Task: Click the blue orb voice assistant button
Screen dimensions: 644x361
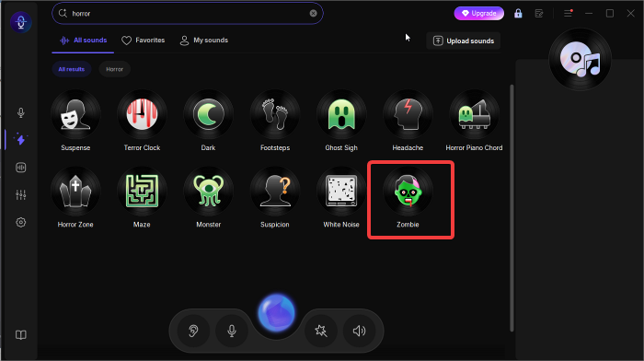Action: 276,312
